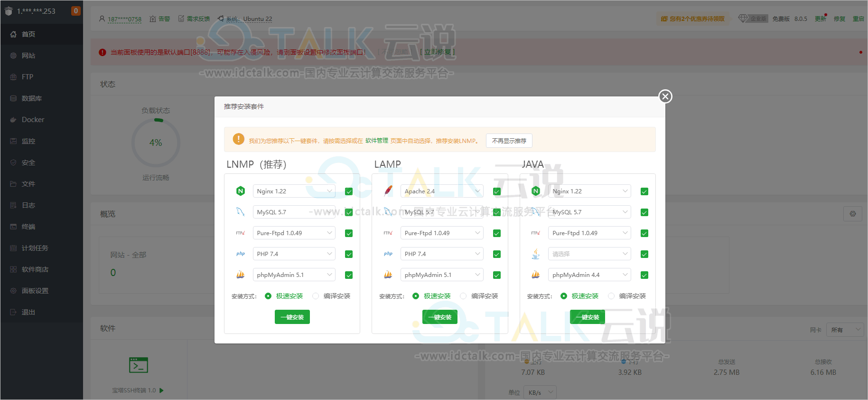Uncheck the Nginx 1.22 checkbox in LNMP
868x400 pixels.
(x=349, y=191)
